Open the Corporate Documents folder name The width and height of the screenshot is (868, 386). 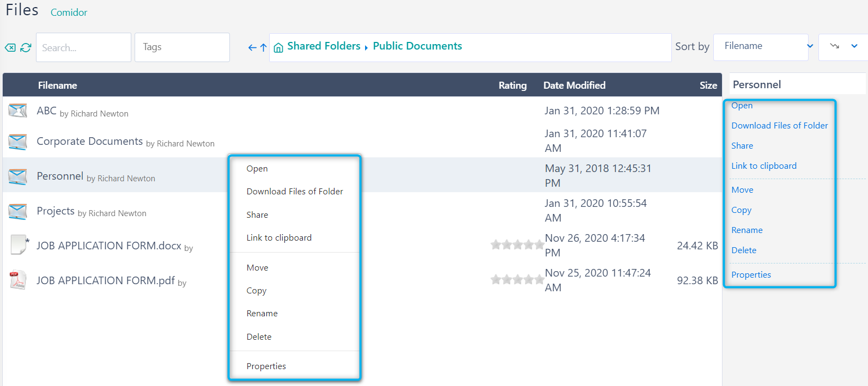89,142
